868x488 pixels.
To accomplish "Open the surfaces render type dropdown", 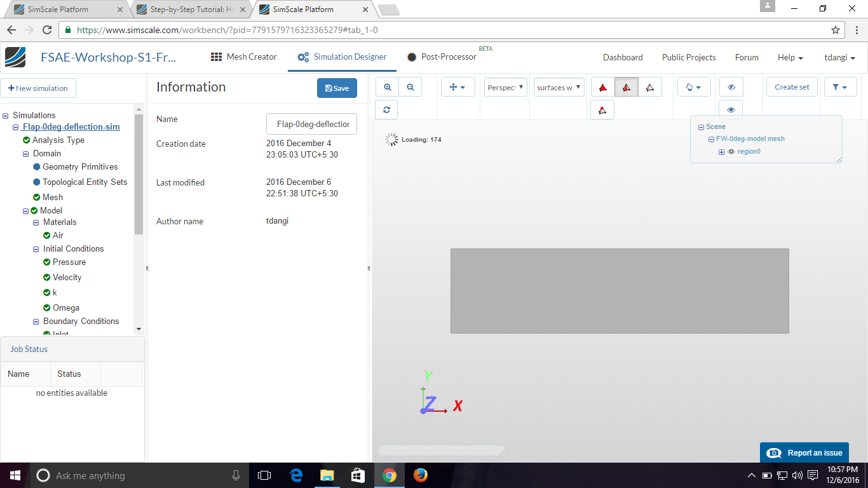I will click(x=559, y=87).
